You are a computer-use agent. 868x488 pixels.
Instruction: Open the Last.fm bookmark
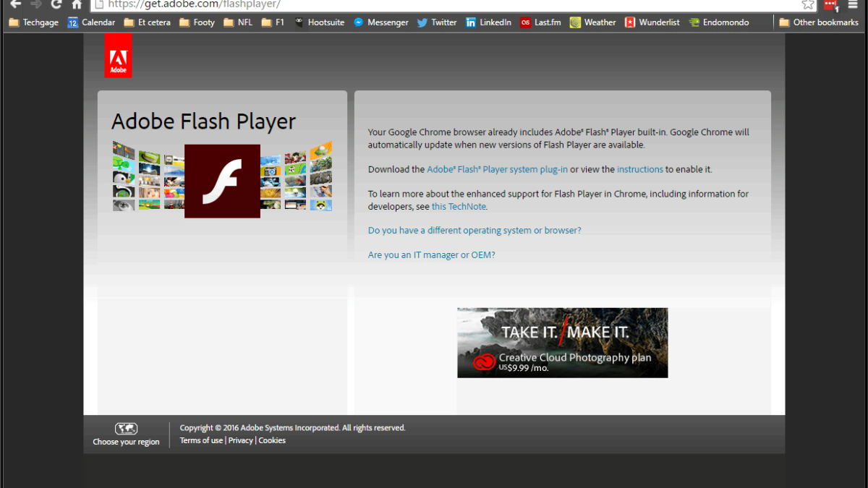(541, 22)
